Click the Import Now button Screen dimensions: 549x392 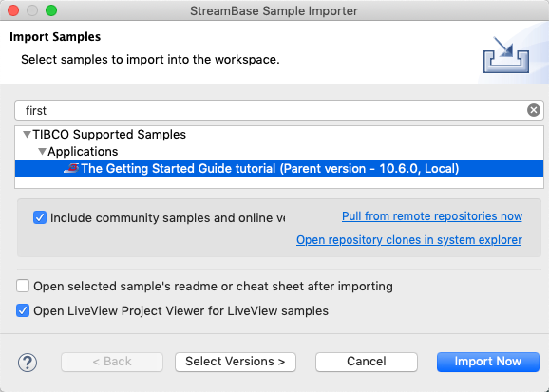pos(487,362)
